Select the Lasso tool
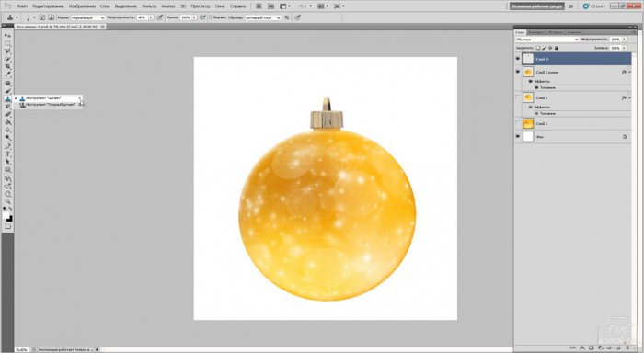Viewport: 644px width, 353px height. pyautogui.click(x=7, y=51)
